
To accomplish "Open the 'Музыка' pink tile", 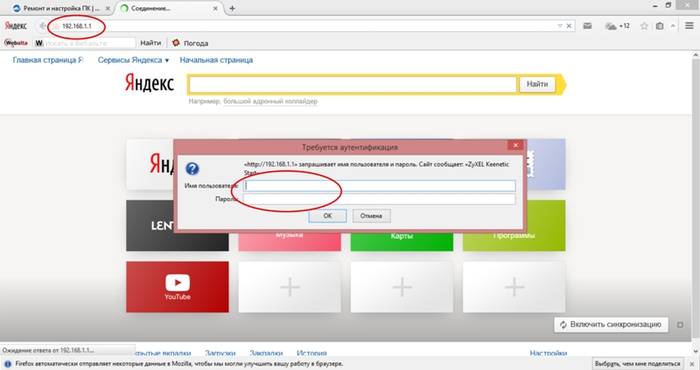I will pos(289,241).
